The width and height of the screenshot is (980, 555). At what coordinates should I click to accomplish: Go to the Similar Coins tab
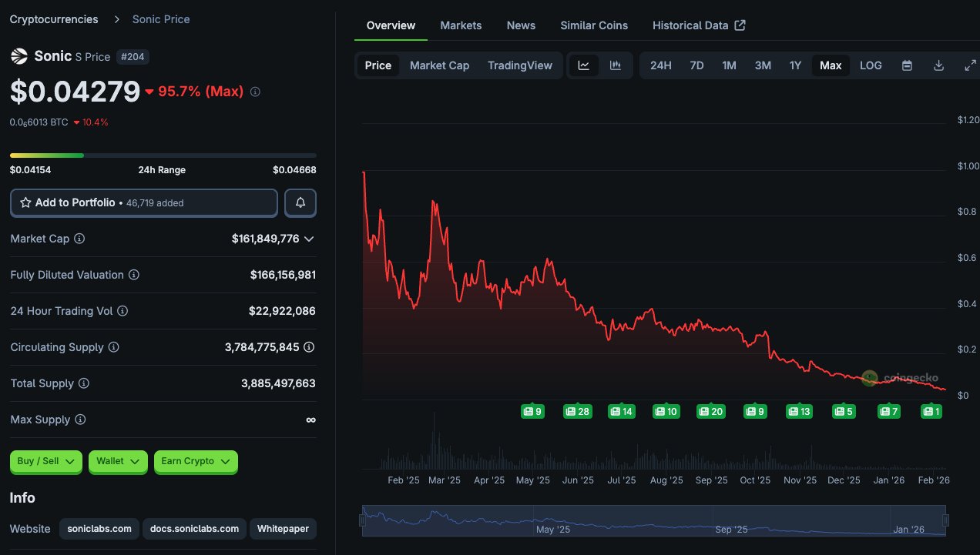click(593, 25)
